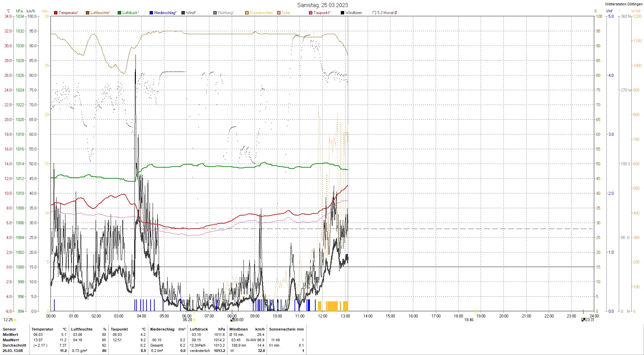Click the blue Niederschlag legend square

point(151,13)
